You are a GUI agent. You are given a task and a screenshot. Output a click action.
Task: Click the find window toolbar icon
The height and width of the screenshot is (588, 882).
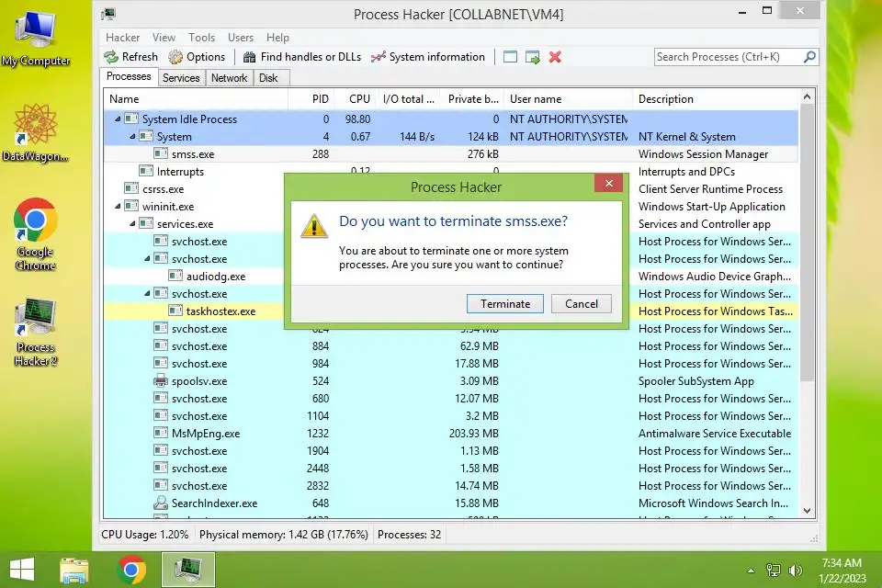pos(510,57)
